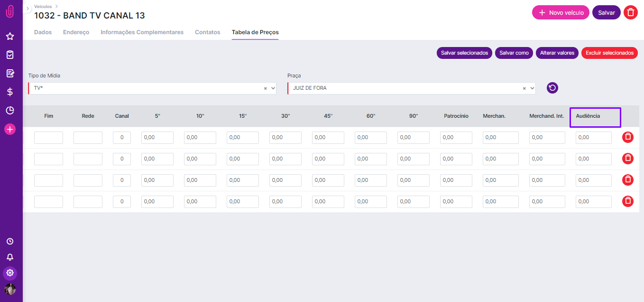Select the Tabela de Preços tab
Screen dimensions: 644x302
tap(255, 32)
